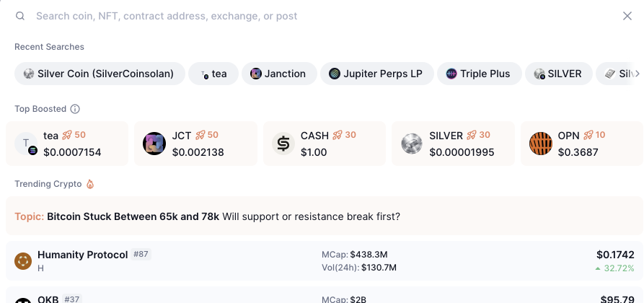
Task: Click the Trending Crypto flame icon
Action: 90,184
